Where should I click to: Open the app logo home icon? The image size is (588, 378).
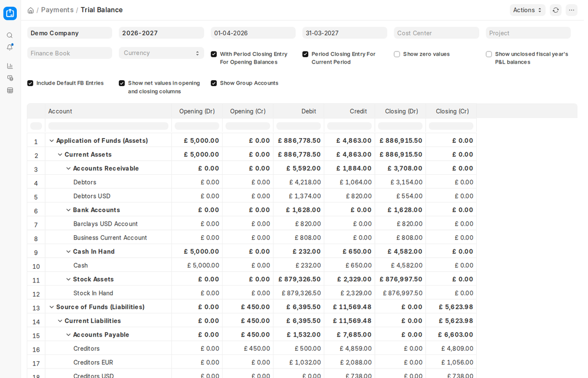click(x=10, y=13)
